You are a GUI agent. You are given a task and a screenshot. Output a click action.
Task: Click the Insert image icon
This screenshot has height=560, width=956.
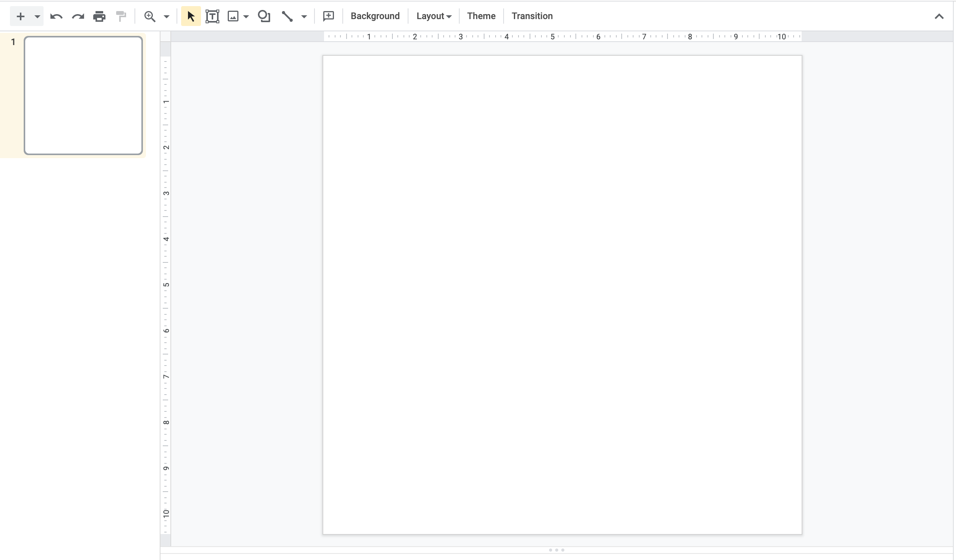coord(233,16)
